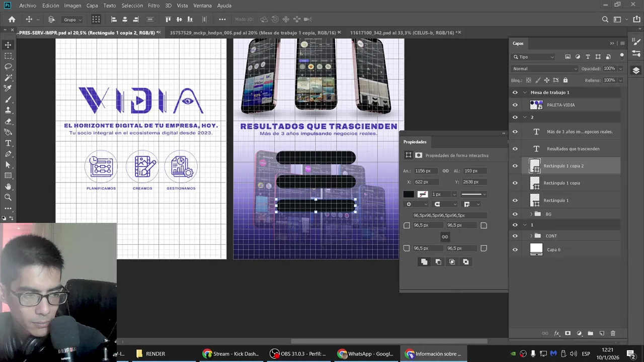Click the Home icon in options bar
This screenshot has height=362, width=644.
(12, 20)
